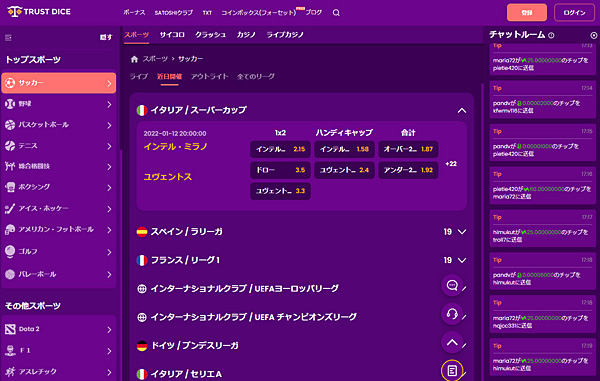The image size is (600, 381).
Task: Click the mixed martial arts icon
Action: point(10,166)
